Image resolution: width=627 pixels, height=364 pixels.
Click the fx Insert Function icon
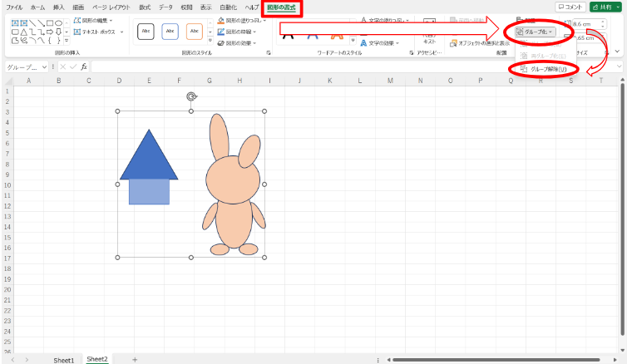[84, 66]
